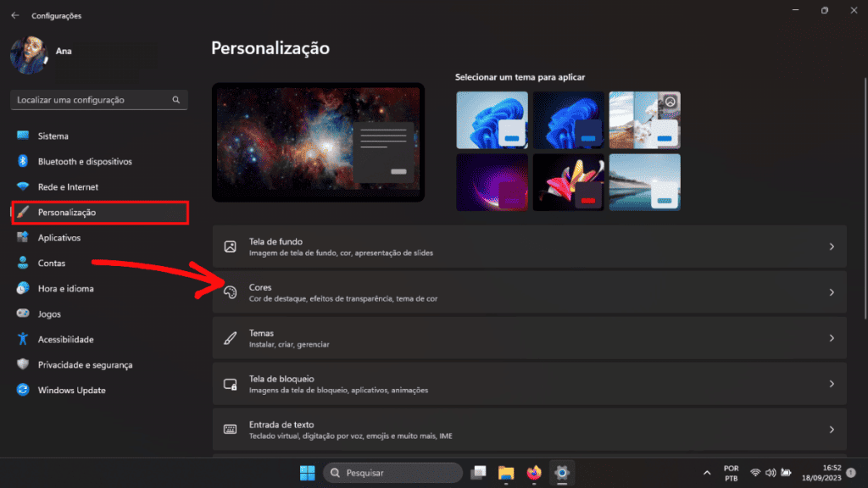868x488 pixels.
Task: Click the Hora e idioma globe icon
Action: (23, 288)
